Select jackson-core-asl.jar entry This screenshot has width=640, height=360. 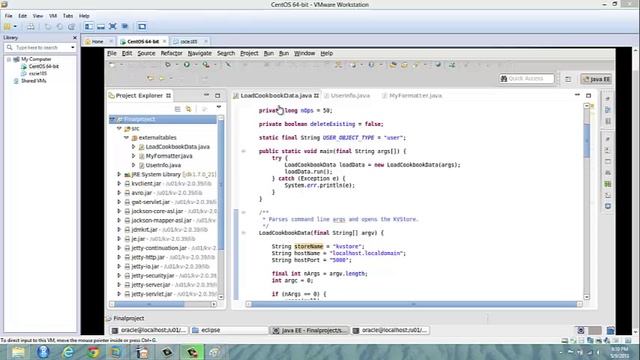pos(157,211)
